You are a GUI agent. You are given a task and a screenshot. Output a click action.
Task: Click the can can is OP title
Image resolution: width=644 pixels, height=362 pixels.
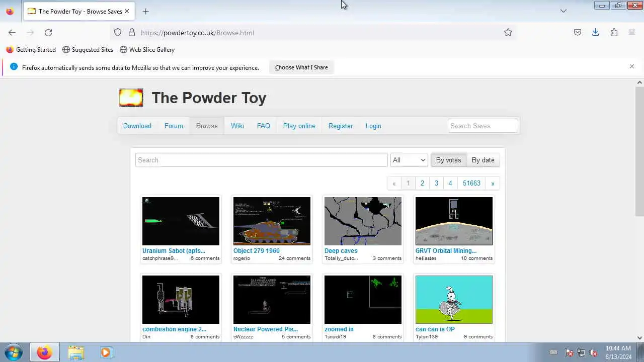pos(435,329)
